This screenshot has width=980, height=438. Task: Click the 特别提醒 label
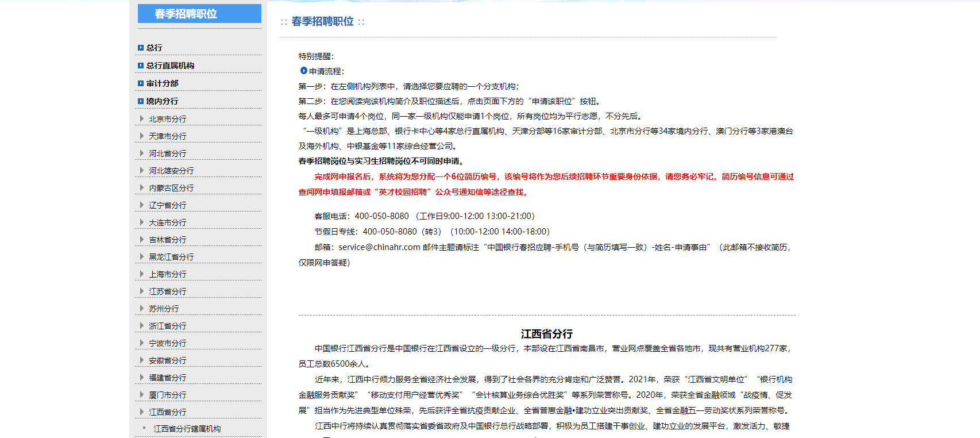click(316, 56)
